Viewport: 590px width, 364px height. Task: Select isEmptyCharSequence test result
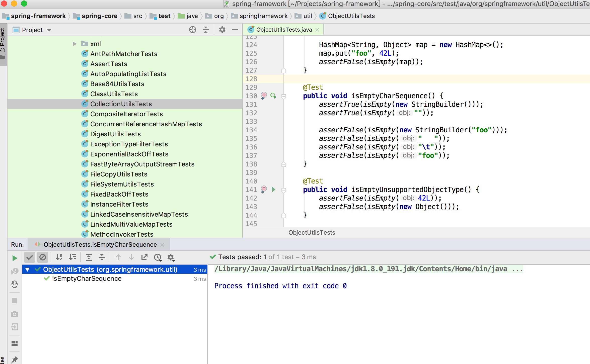87,279
